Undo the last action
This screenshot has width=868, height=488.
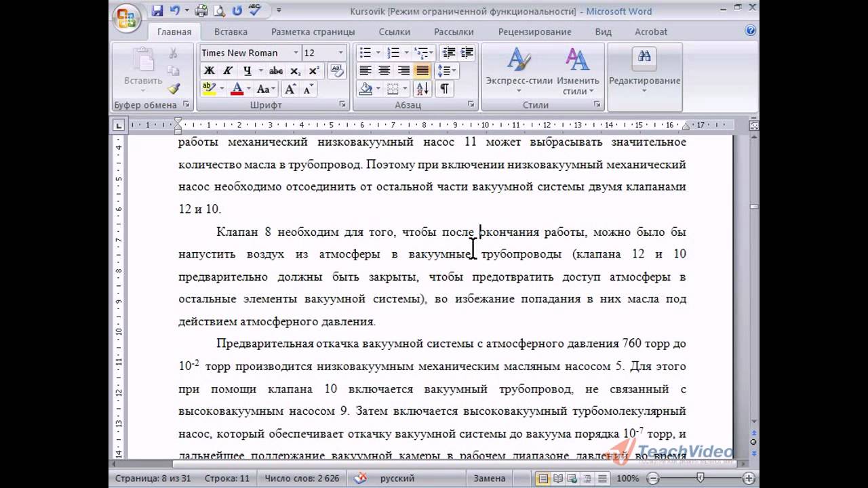tap(176, 11)
